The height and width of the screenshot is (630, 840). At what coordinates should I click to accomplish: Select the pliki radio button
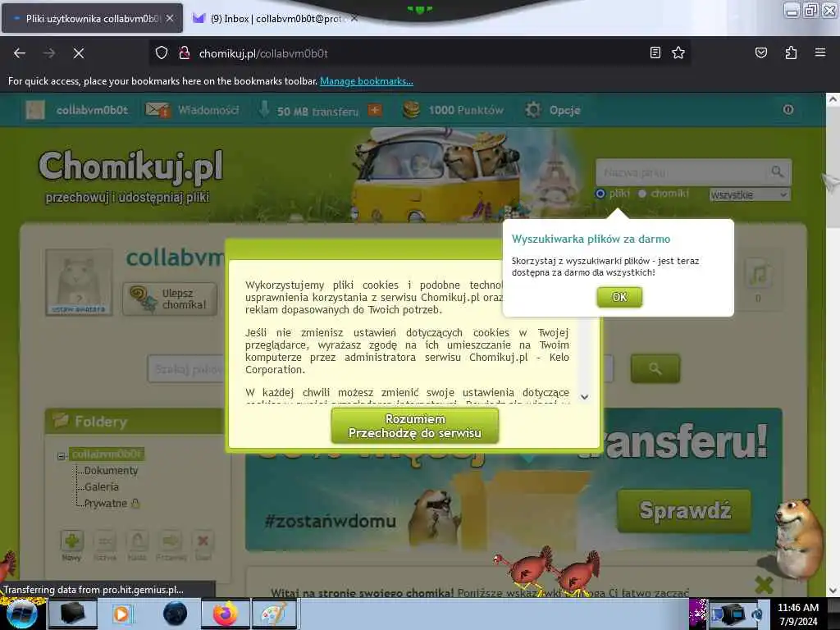[600, 194]
